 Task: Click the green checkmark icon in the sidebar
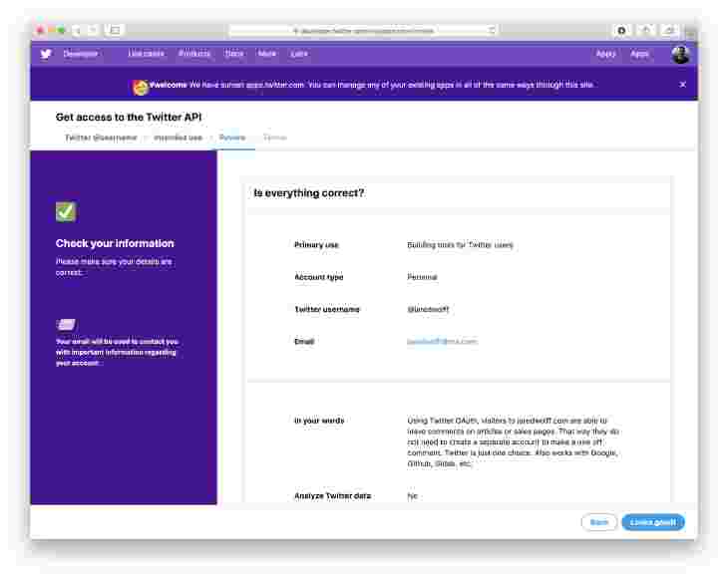point(66,212)
